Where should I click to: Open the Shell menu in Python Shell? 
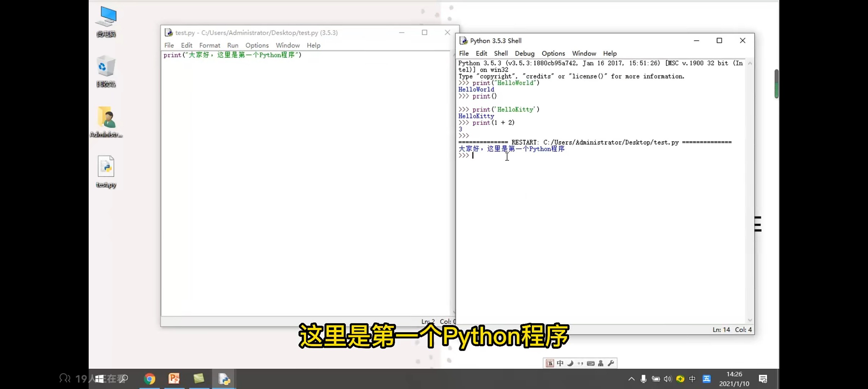(501, 53)
